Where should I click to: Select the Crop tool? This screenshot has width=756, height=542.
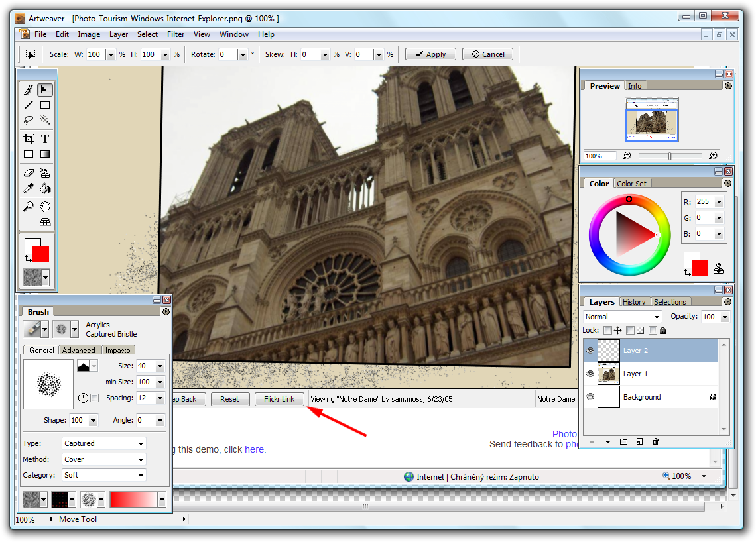point(29,138)
